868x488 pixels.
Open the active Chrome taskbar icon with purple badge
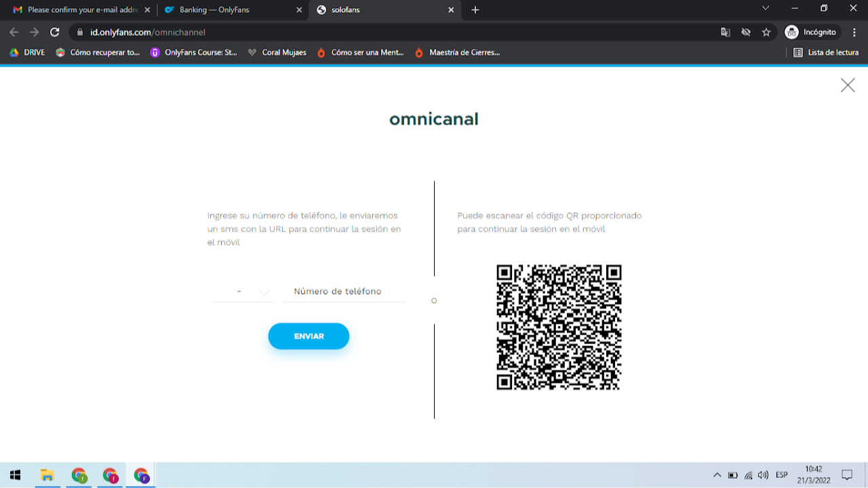[x=141, y=475]
